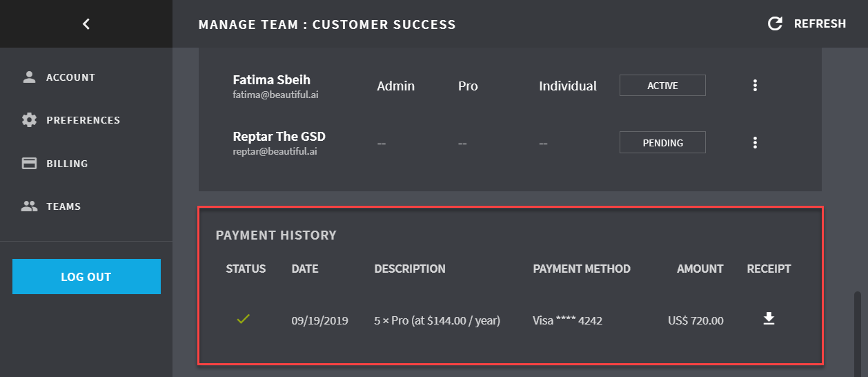Open options menu for Fatima Sbeih

tap(755, 86)
